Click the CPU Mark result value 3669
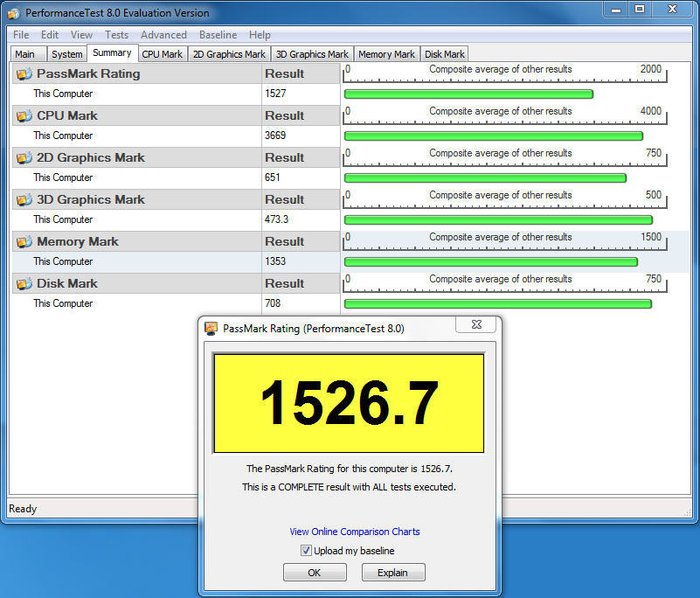Viewport: 700px width, 598px height. [x=275, y=136]
